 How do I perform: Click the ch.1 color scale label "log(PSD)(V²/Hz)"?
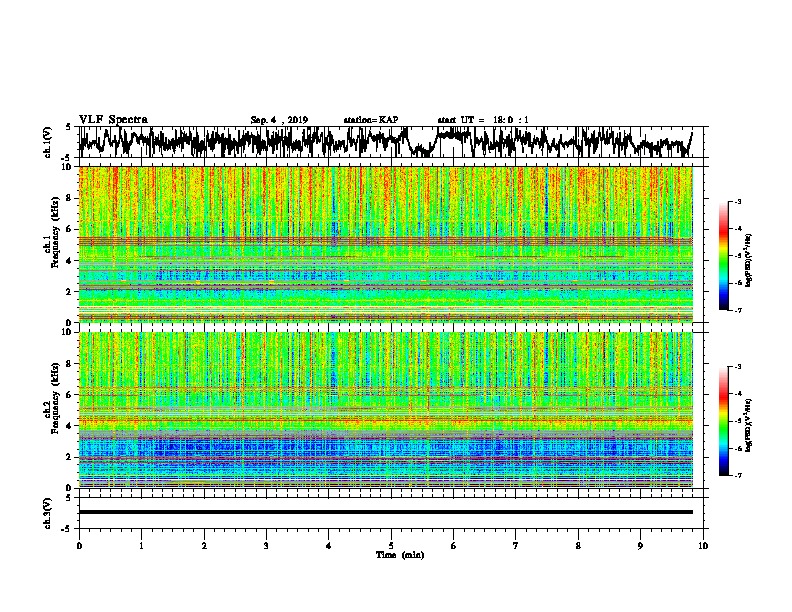pos(748,261)
